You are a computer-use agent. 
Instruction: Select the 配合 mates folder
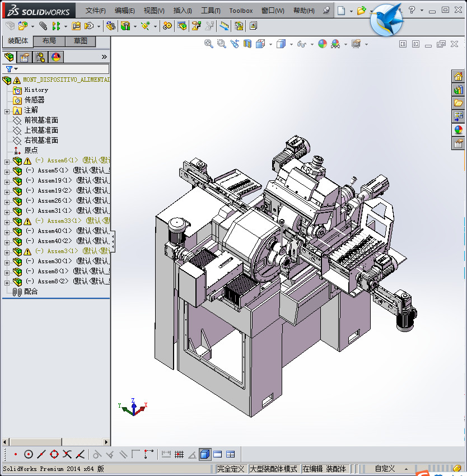point(31,292)
